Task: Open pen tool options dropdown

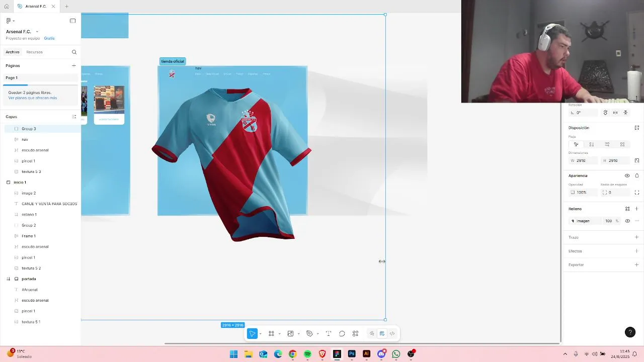Action: click(x=317, y=334)
